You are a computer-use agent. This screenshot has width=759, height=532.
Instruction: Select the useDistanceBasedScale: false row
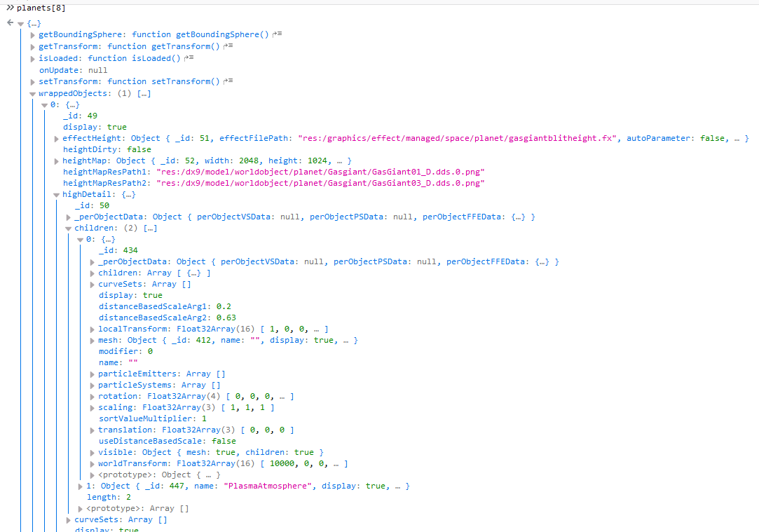point(167,441)
